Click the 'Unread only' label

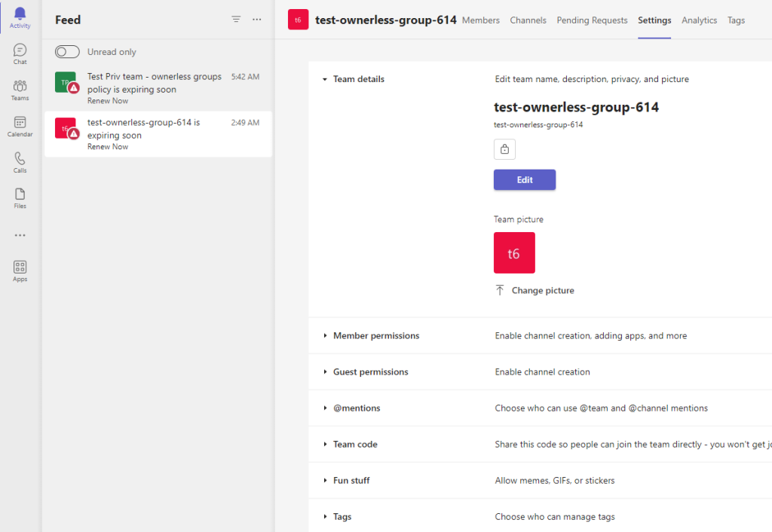(112, 52)
